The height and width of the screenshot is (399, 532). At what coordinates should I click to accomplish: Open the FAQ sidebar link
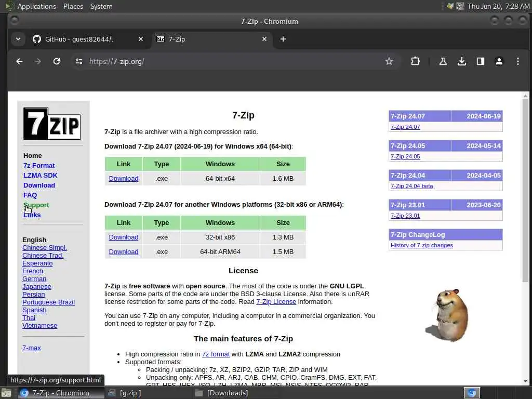click(x=30, y=195)
